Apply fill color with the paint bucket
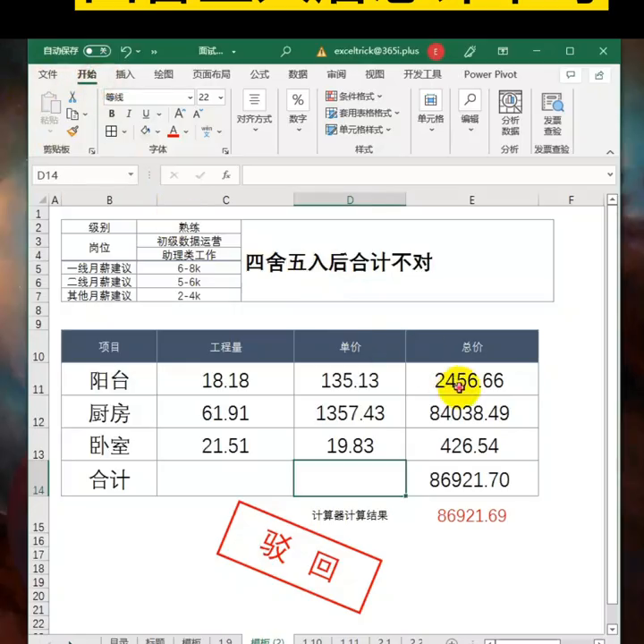 (146, 131)
